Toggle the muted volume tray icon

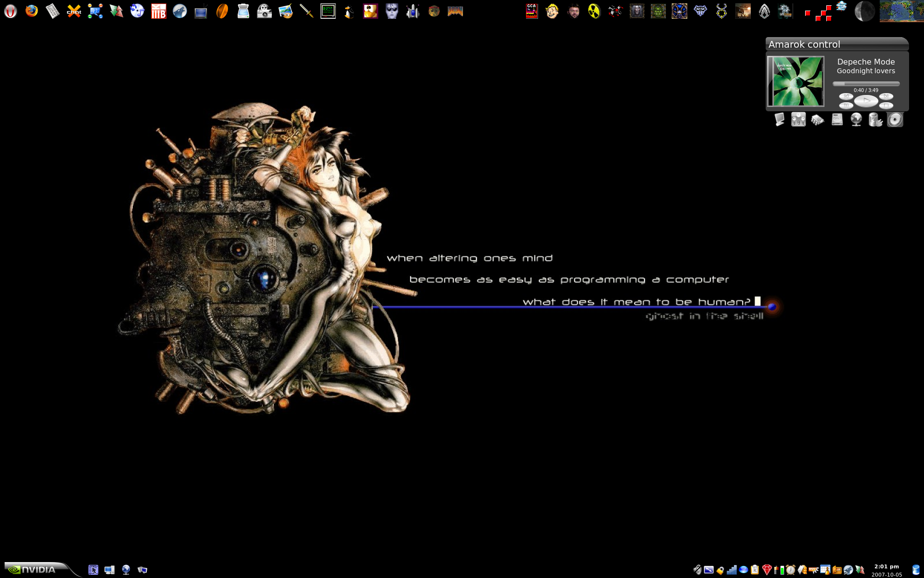697,570
